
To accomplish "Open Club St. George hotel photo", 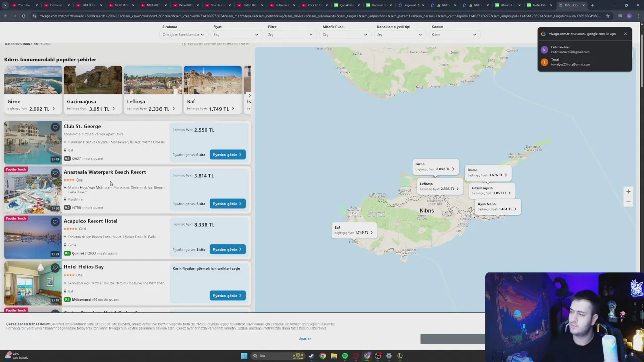I will click(33, 143).
